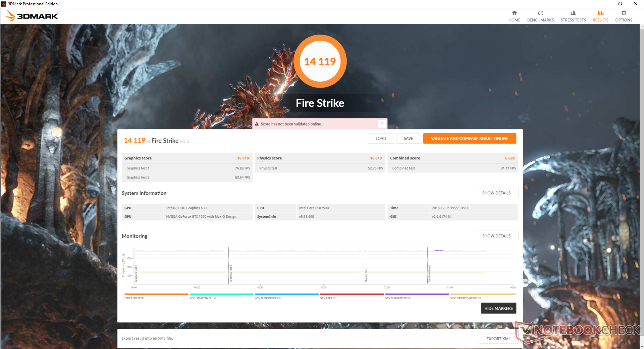Show details for System information
The width and height of the screenshot is (644, 349).
(x=496, y=193)
